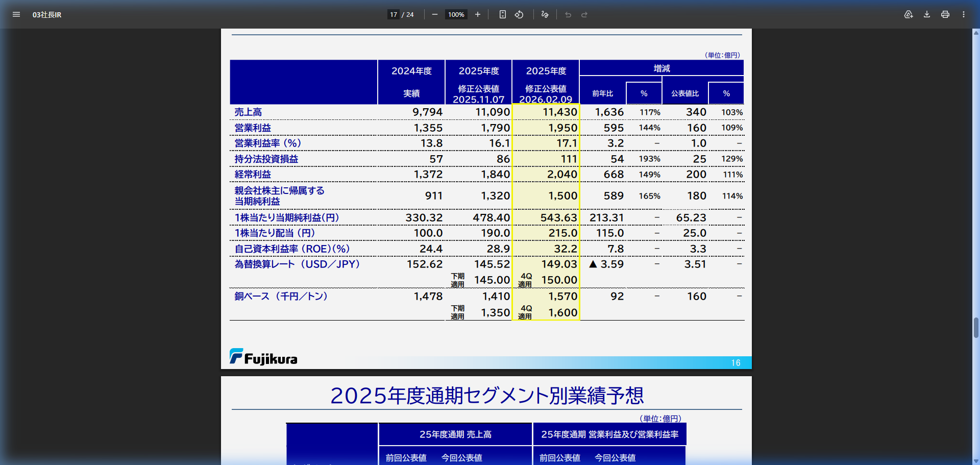
Task: Print the current PDF
Action: 945,15
